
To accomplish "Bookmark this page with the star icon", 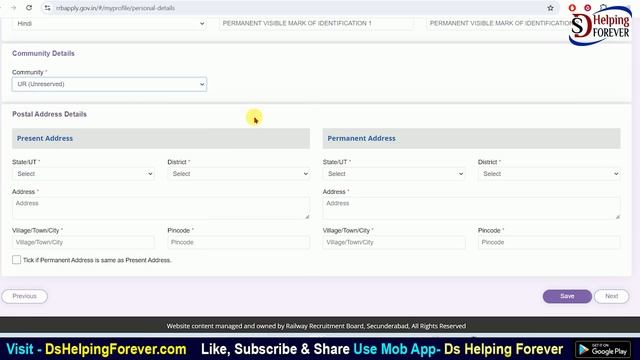I will click(550, 8).
